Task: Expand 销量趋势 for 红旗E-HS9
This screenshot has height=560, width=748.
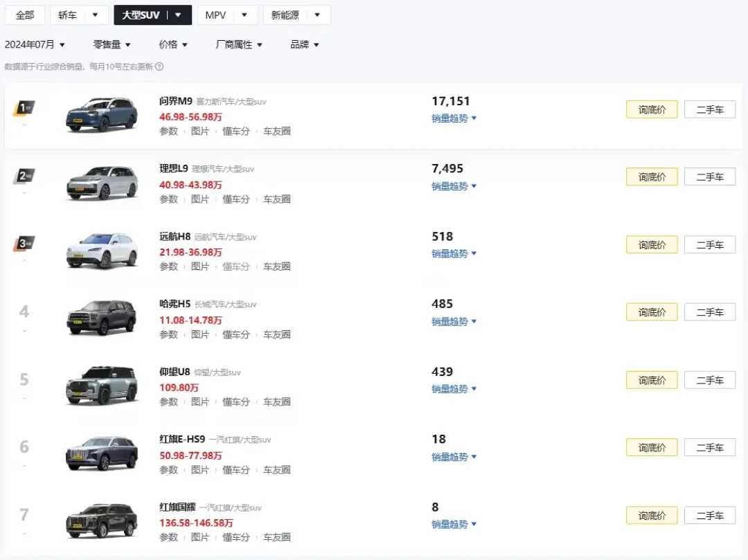Action: pos(454,457)
